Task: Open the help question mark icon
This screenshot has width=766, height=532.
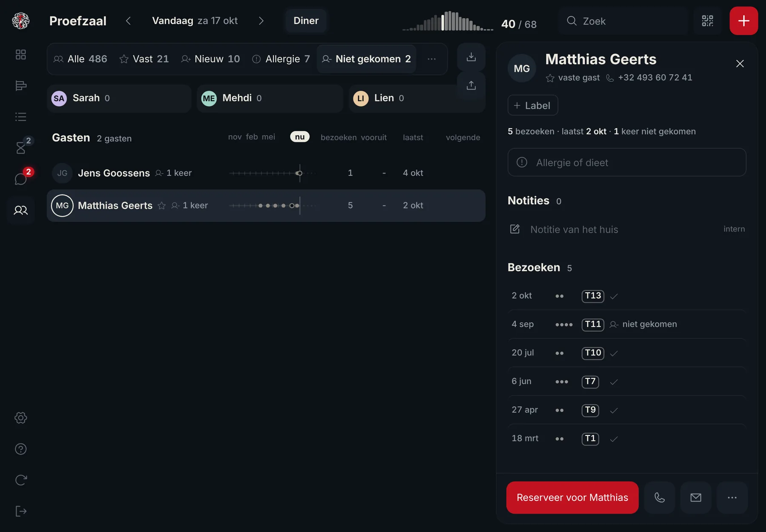Action: [20, 449]
